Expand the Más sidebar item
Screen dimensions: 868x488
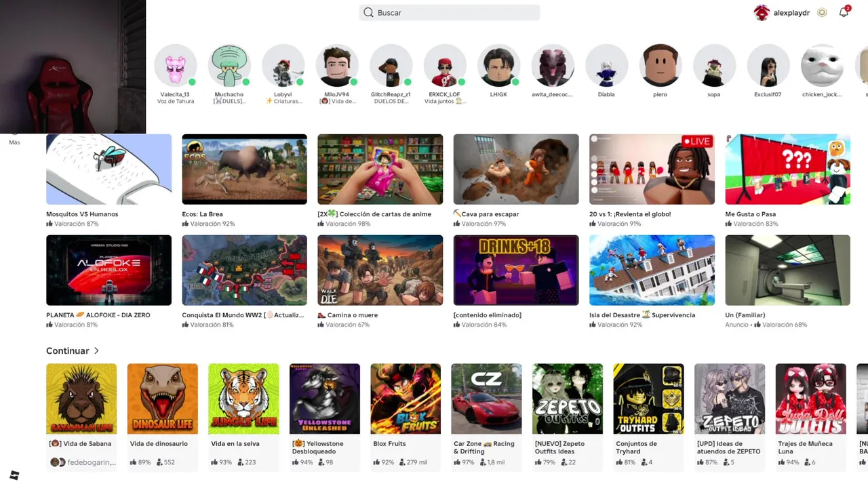tap(15, 142)
